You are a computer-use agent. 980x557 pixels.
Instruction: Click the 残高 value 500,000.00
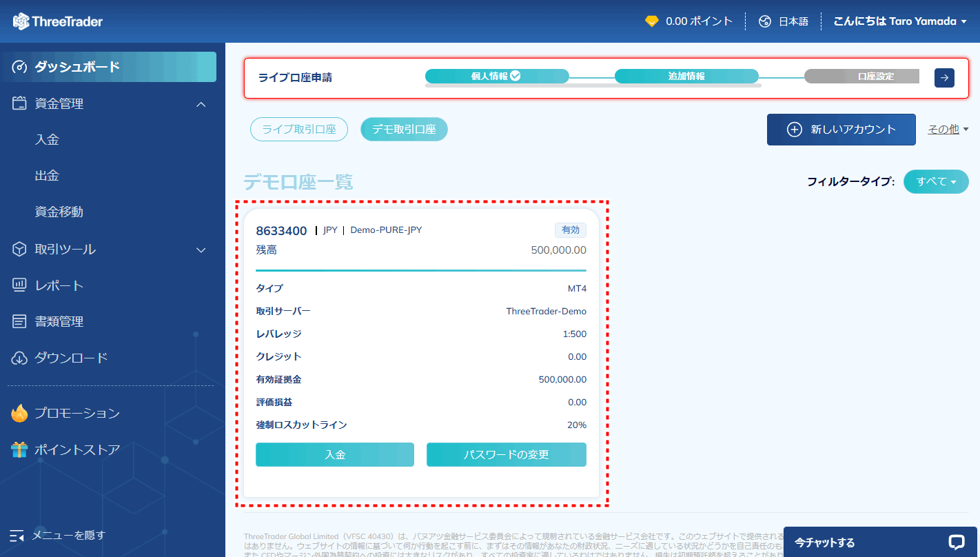pyautogui.click(x=559, y=250)
